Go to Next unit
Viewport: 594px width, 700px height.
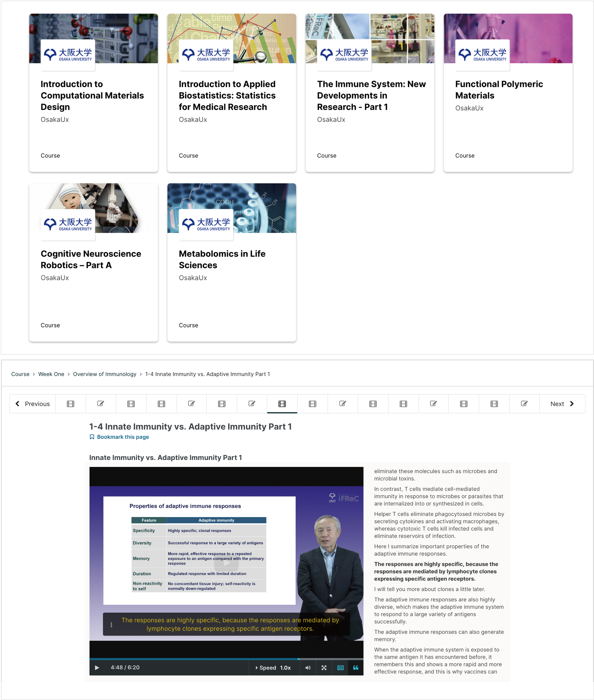click(562, 404)
